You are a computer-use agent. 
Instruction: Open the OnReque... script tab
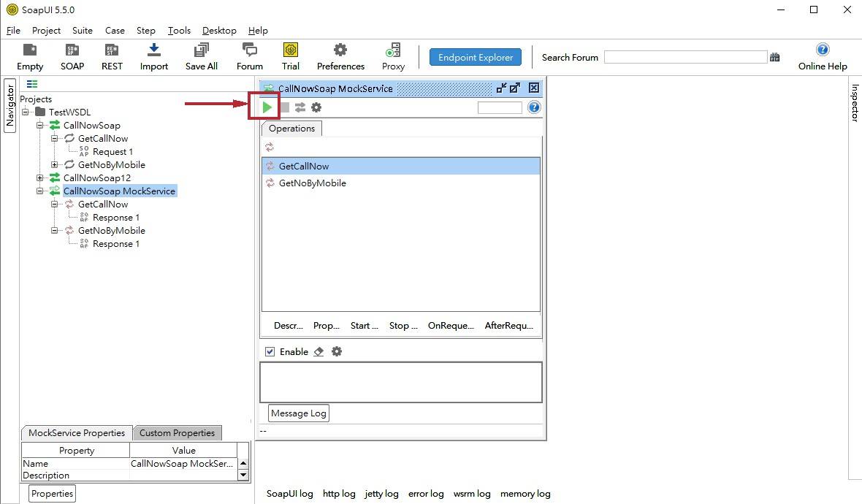[451, 325]
